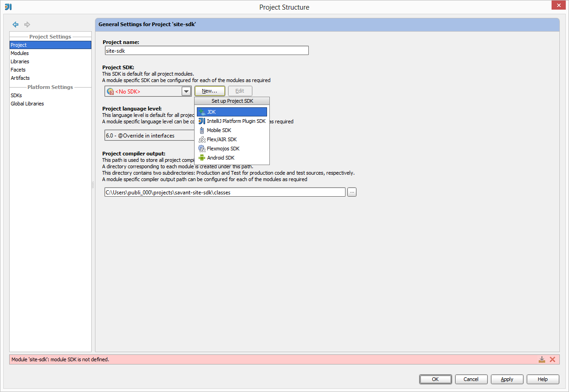Select Modules in the settings list

click(x=50, y=53)
